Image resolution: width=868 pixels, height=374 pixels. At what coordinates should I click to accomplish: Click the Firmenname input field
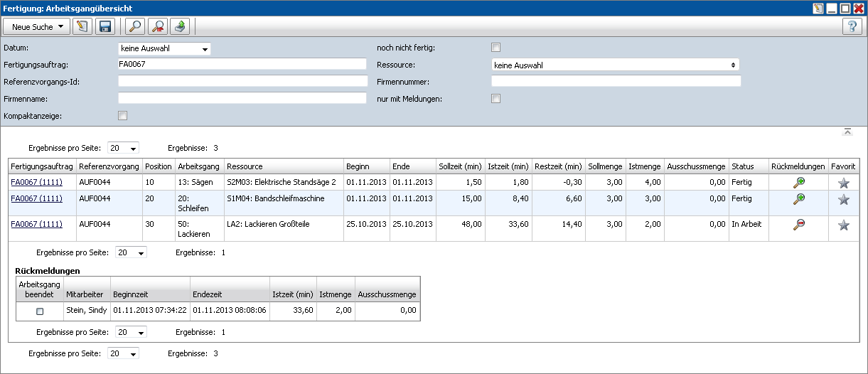pyautogui.click(x=242, y=98)
